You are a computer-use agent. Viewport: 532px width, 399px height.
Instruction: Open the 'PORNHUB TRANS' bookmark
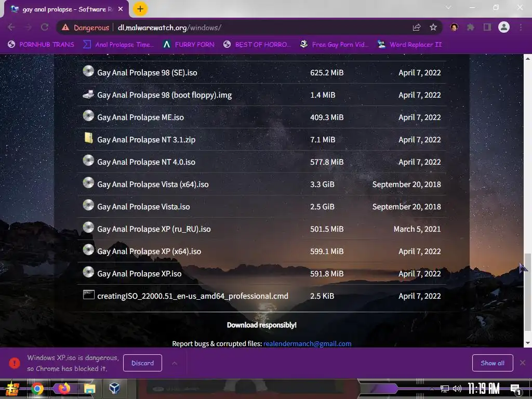(41, 45)
